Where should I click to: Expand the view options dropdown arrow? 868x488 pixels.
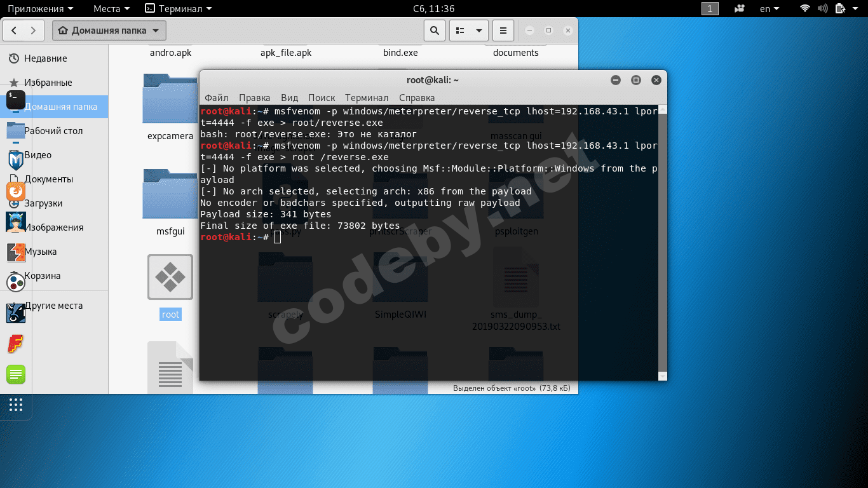tap(478, 30)
